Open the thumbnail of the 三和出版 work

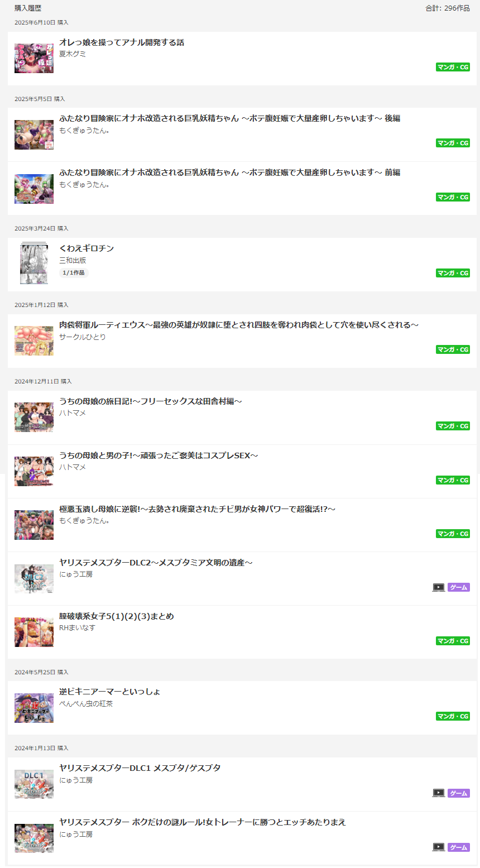tap(34, 263)
